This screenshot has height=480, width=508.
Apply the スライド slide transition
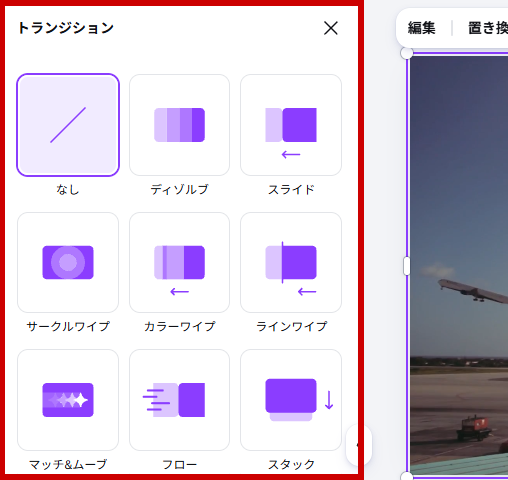coord(291,125)
